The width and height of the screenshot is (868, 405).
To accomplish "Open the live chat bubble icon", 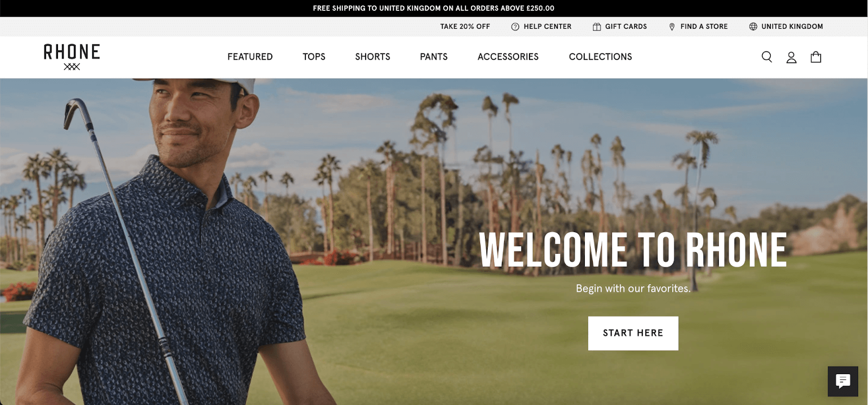I will (x=843, y=381).
